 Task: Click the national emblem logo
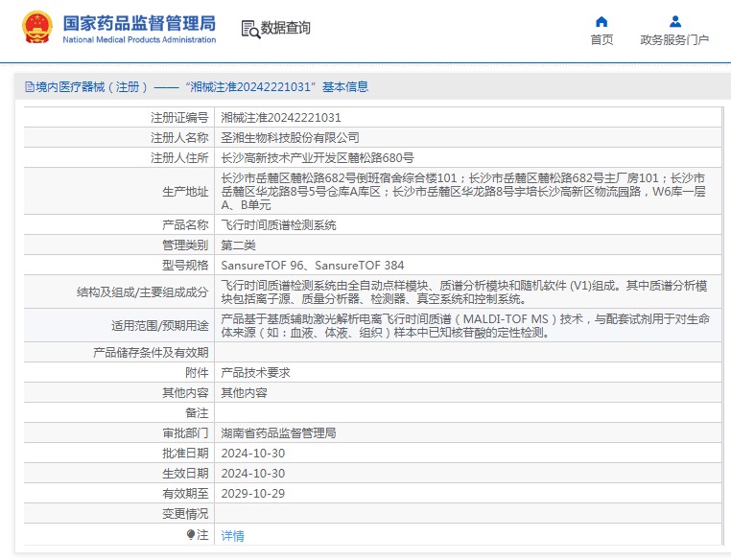(37, 28)
